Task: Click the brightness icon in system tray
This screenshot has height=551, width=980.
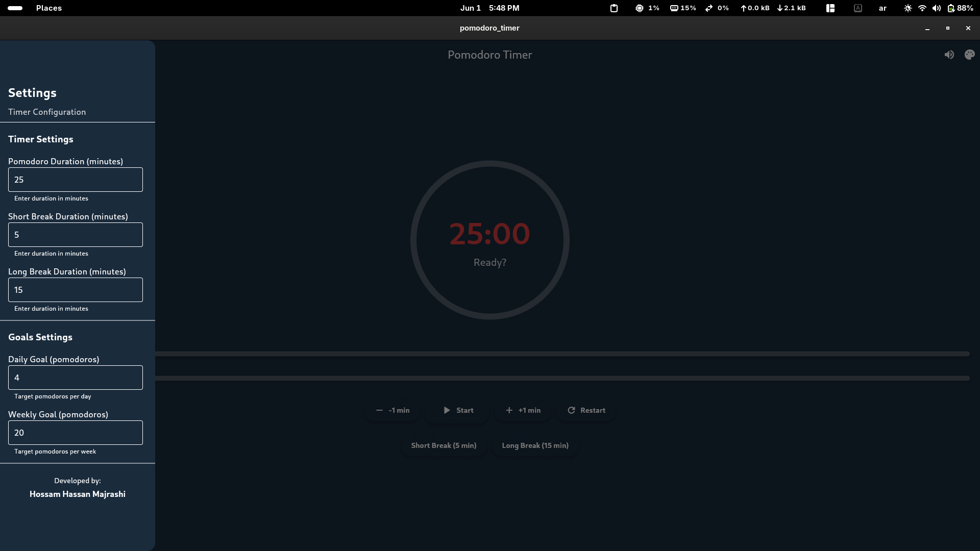Action: (x=908, y=8)
